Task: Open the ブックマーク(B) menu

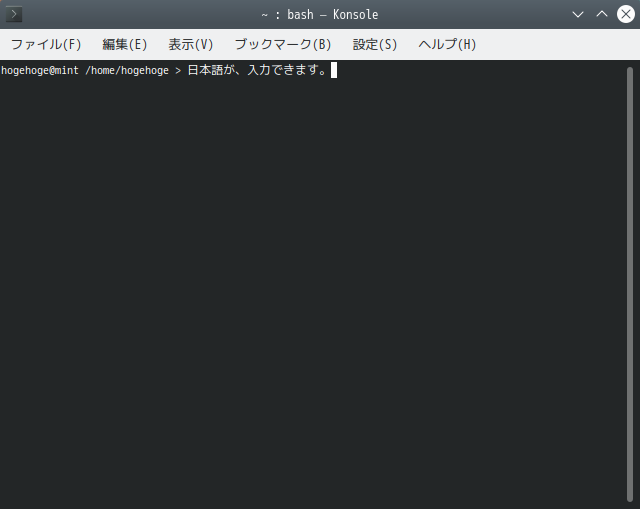Action: (283, 44)
